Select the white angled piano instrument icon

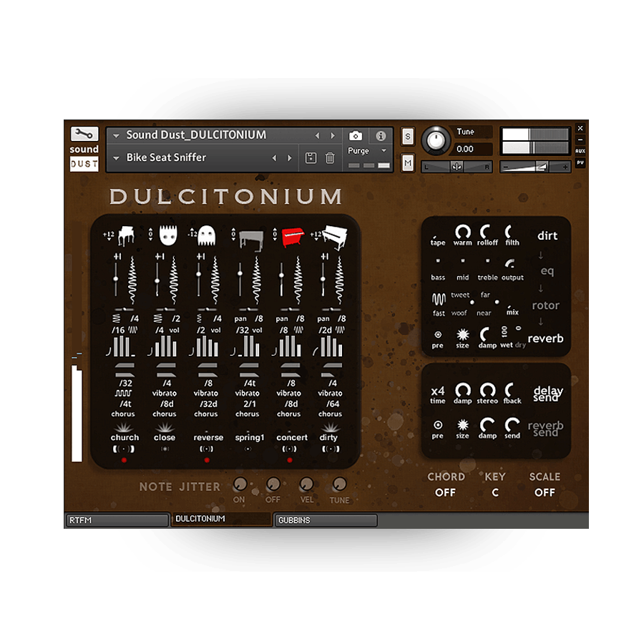coord(335,238)
